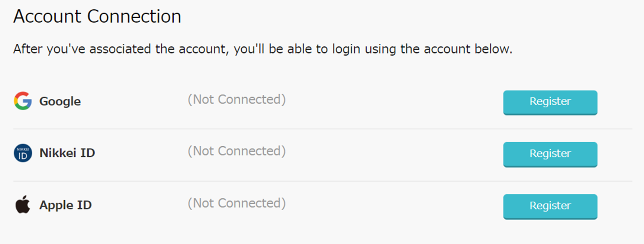Tap the Register button for Apple ID
The height and width of the screenshot is (244, 644).
pos(550,206)
